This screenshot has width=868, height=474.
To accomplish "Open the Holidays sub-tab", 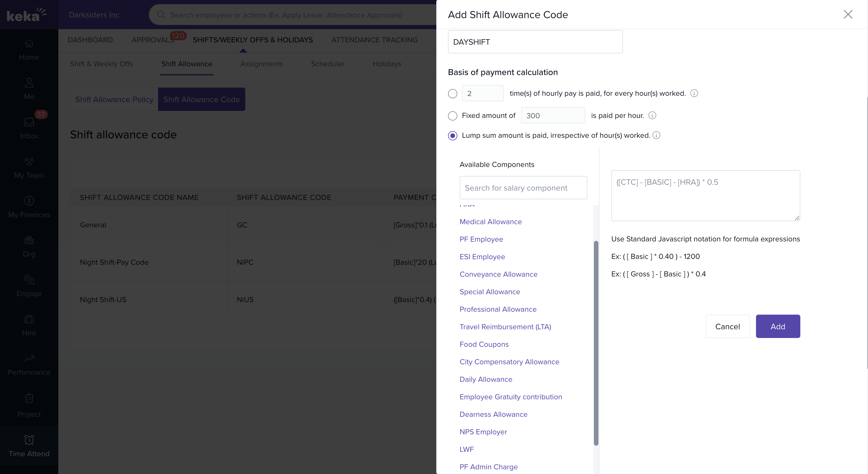I will (386, 64).
